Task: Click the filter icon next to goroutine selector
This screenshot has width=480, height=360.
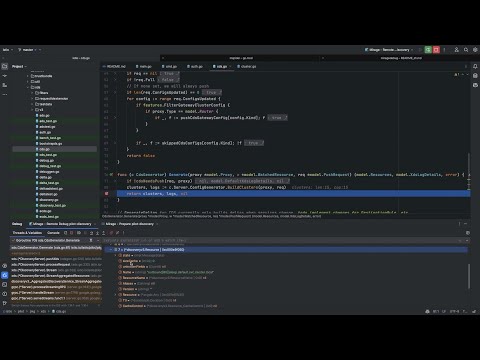Action: 91,240
